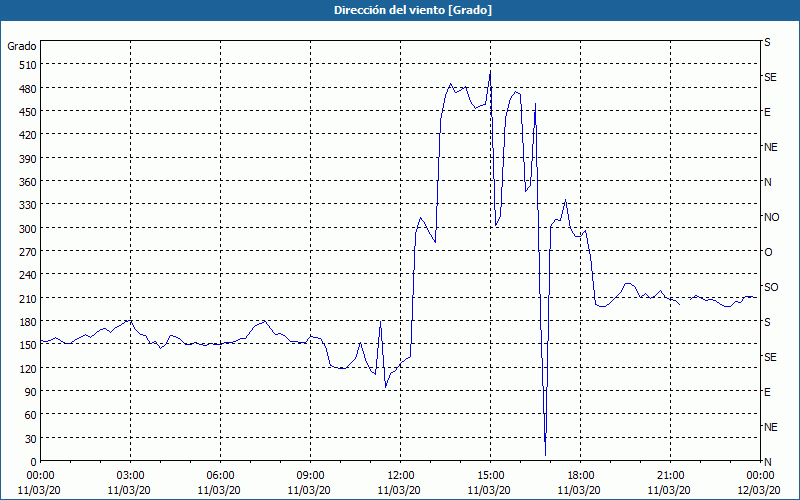Click the 510 value on the degree axis
Screen dimensions: 800x500
pyautogui.click(x=28, y=65)
